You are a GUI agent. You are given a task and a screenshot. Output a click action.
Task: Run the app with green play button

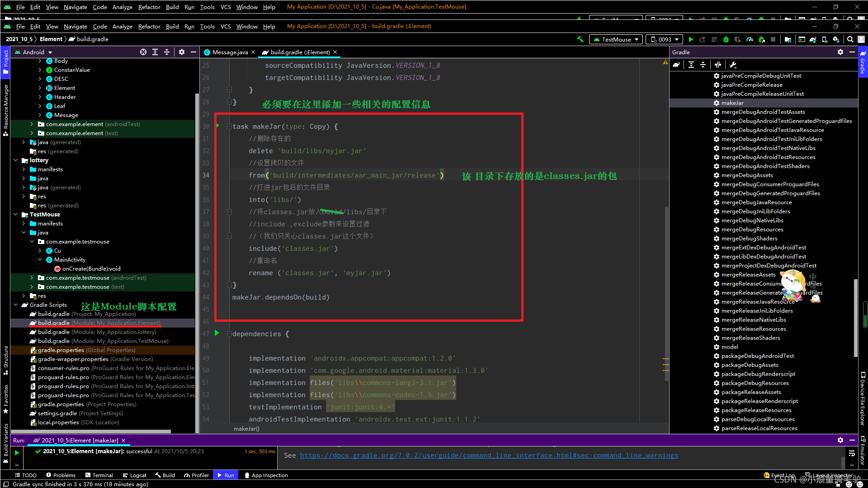coord(691,39)
